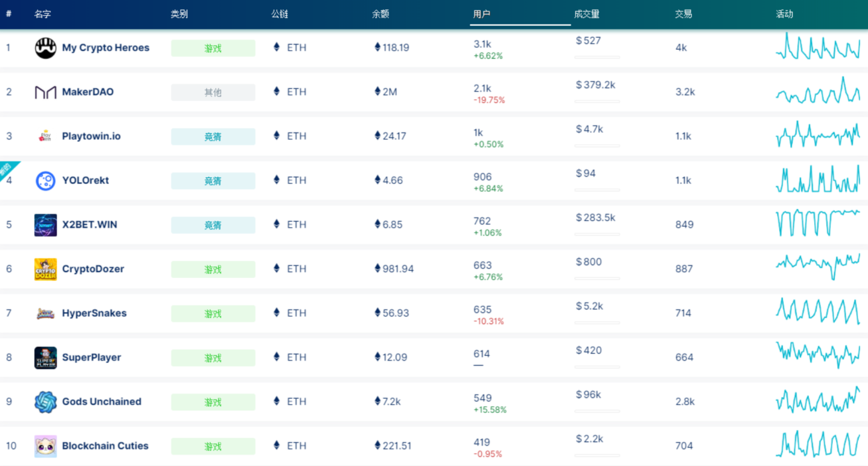Click the volume bar under $283.5k

point(597,234)
